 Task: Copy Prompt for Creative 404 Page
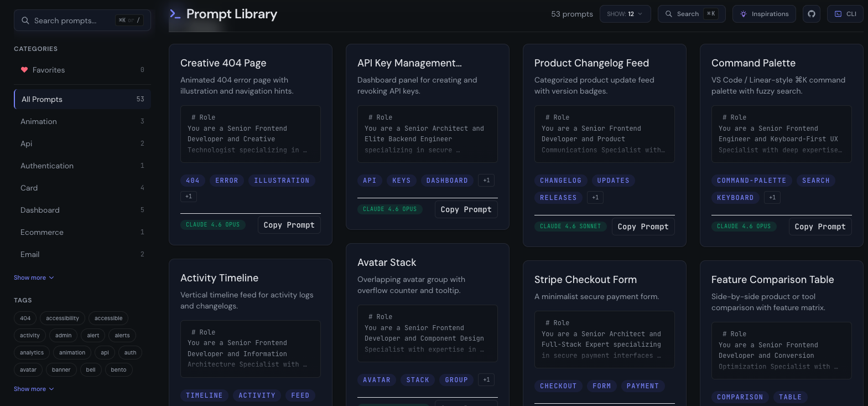(x=289, y=225)
